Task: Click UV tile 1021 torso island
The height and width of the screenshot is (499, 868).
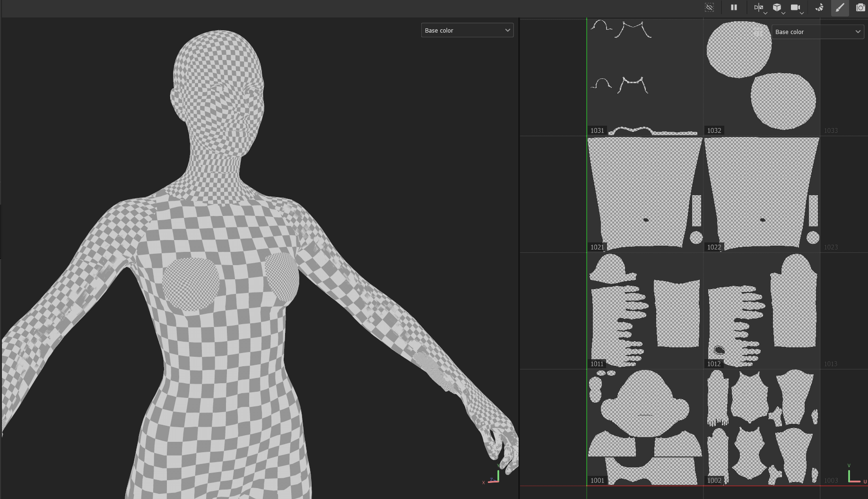Action: point(642,189)
